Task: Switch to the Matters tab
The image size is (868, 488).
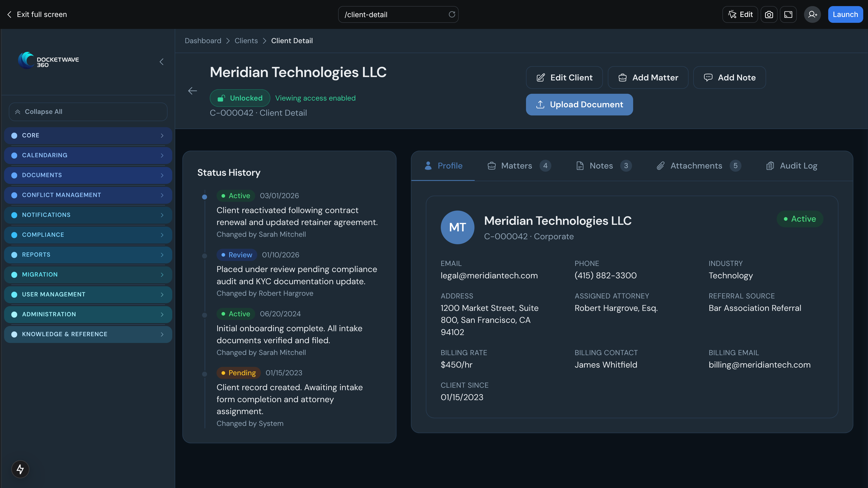Action: click(519, 166)
